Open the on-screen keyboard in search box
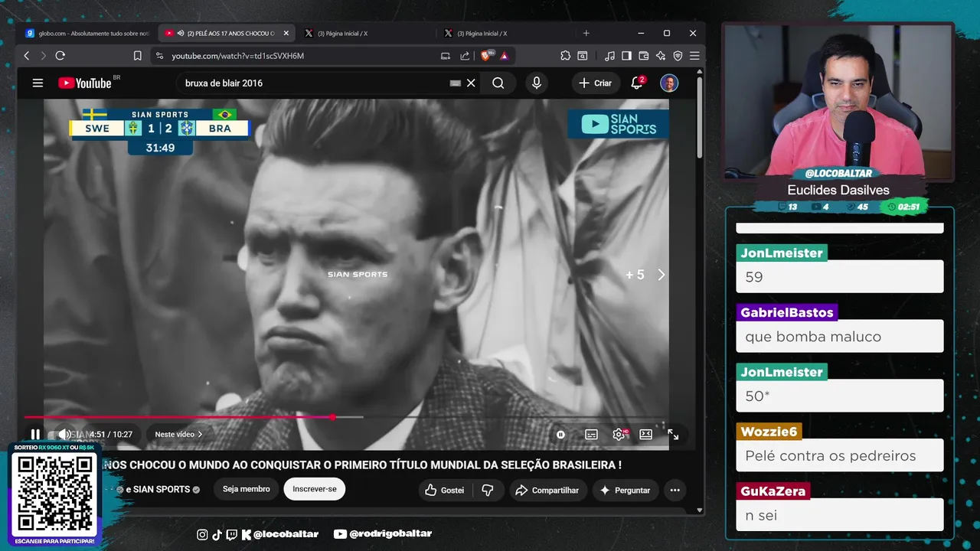This screenshot has width=980, height=551. 455,83
